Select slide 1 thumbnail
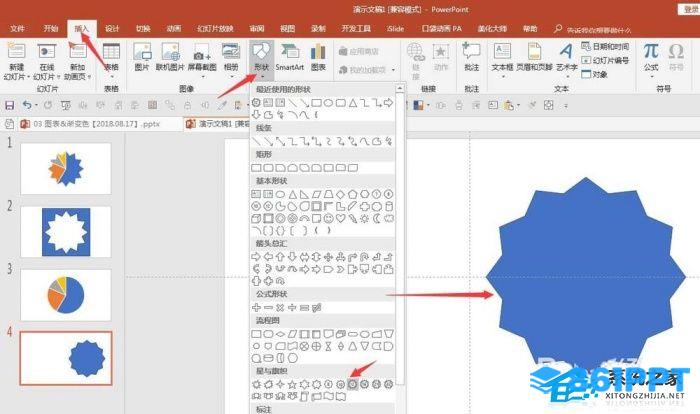This screenshot has width=700, height=414. point(66,168)
